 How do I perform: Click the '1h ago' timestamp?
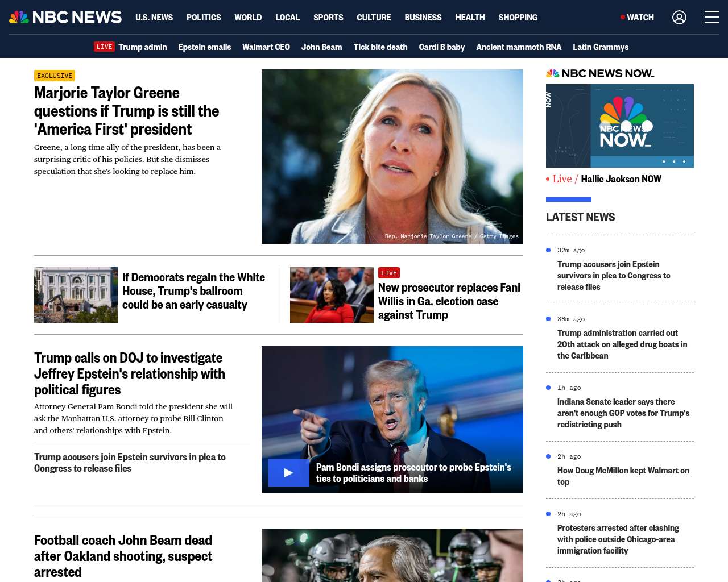[x=569, y=388]
